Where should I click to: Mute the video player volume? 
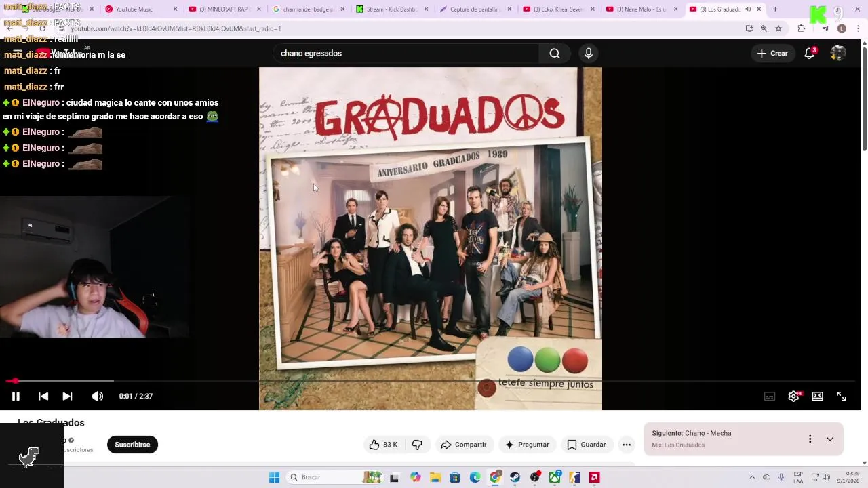point(98,396)
